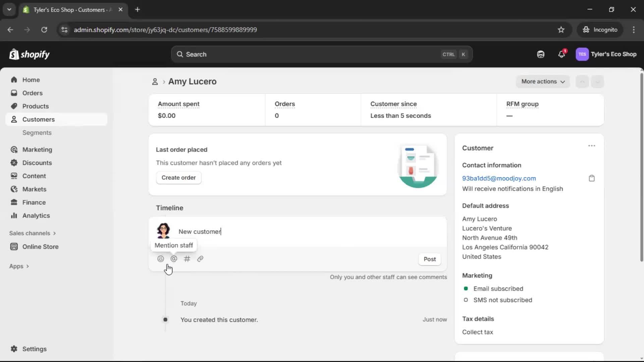Open the 93ba1dd5@moodjoy.com email link
644x362 pixels.
[x=499, y=178]
